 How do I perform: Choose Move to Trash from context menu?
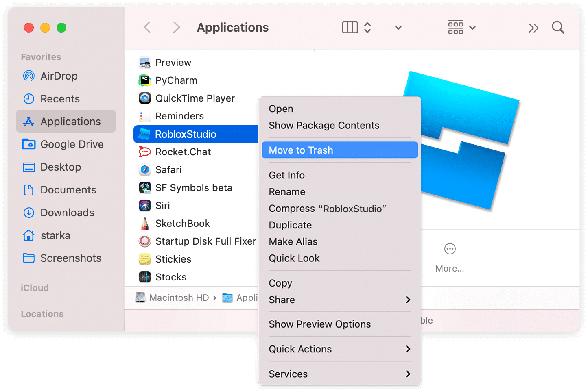tap(301, 150)
